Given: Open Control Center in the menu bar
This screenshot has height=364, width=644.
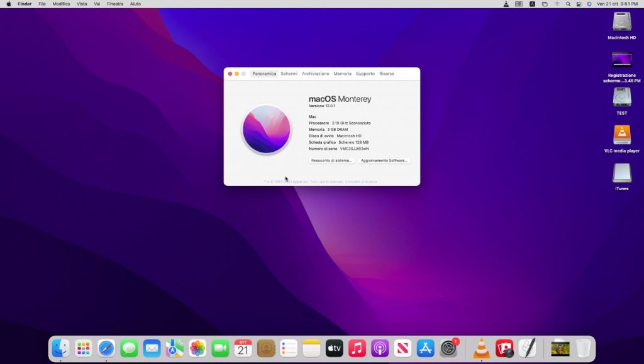Looking at the screenshot, I should (x=579, y=4).
